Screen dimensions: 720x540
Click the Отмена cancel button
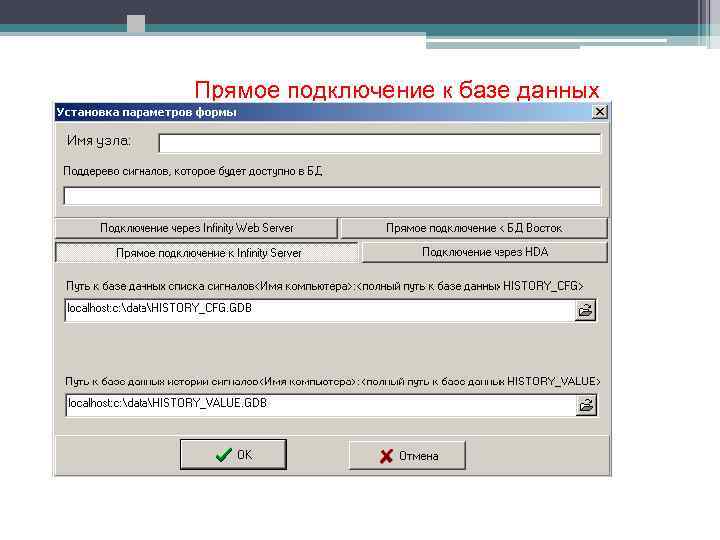(407, 456)
